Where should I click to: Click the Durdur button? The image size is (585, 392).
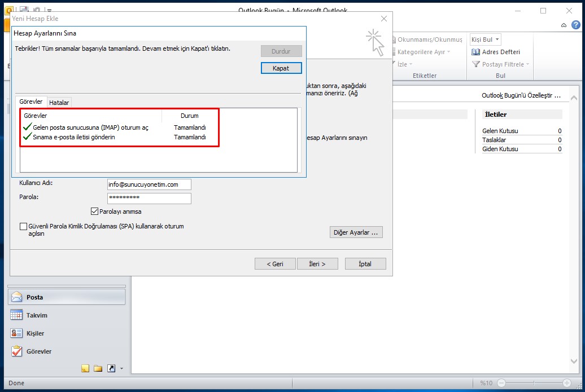(281, 51)
